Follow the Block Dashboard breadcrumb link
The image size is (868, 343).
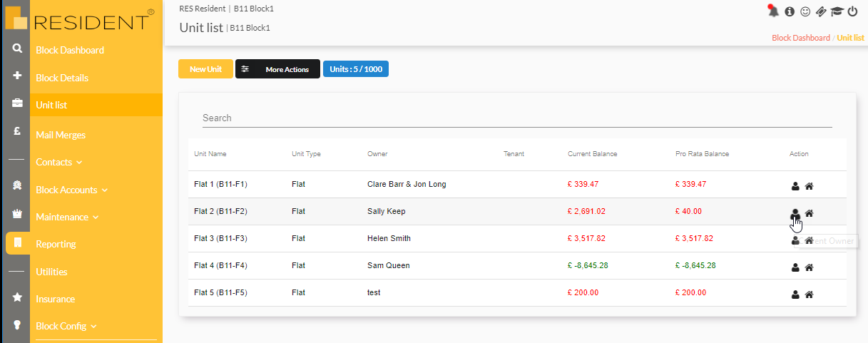[x=801, y=38]
